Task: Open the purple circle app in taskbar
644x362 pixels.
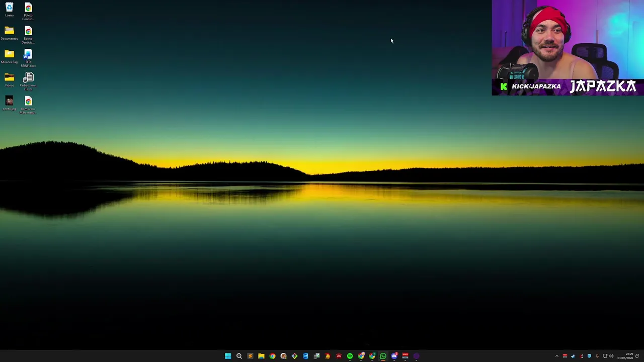Action: [x=416, y=356]
